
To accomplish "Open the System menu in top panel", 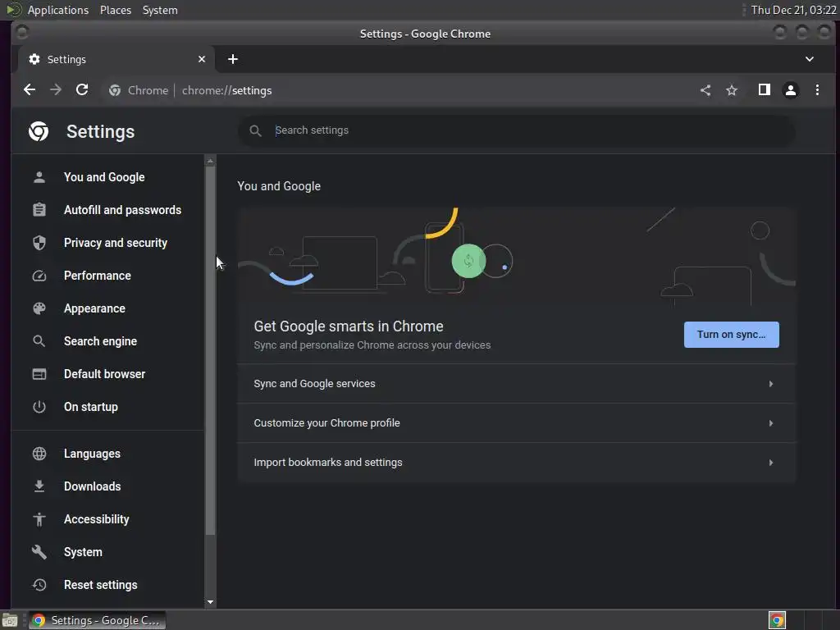I will (x=160, y=10).
